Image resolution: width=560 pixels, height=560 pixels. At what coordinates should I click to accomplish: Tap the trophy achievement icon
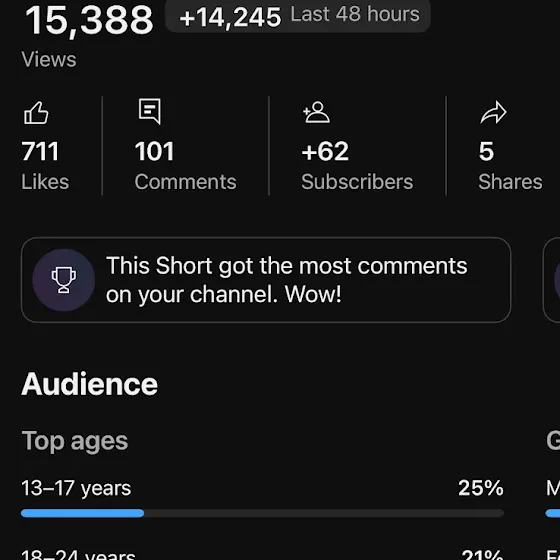[x=64, y=280]
